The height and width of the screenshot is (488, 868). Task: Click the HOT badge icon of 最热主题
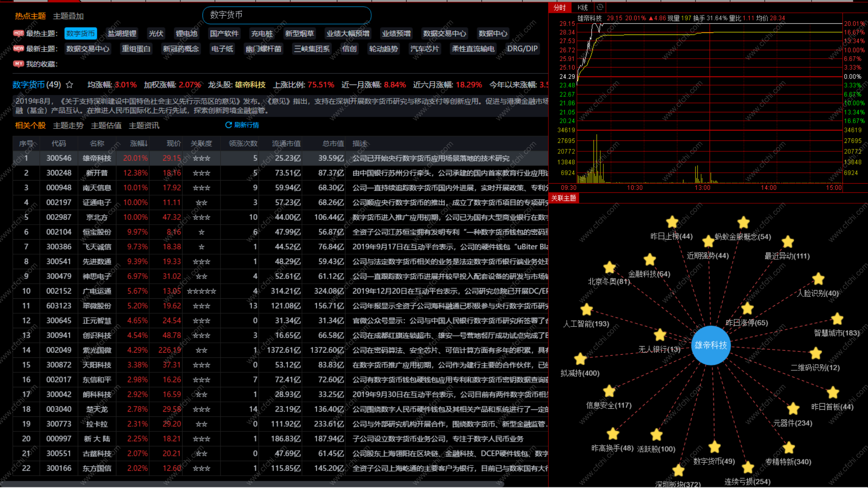(x=18, y=33)
